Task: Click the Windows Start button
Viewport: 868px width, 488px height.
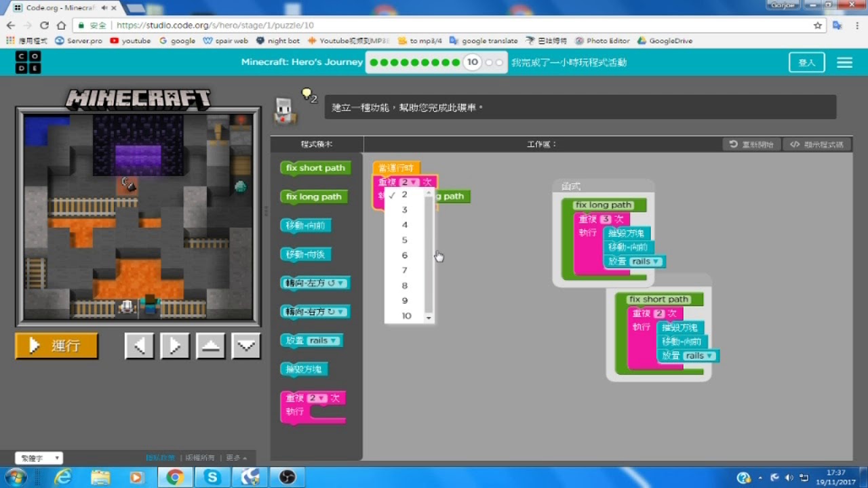Action: [15, 477]
